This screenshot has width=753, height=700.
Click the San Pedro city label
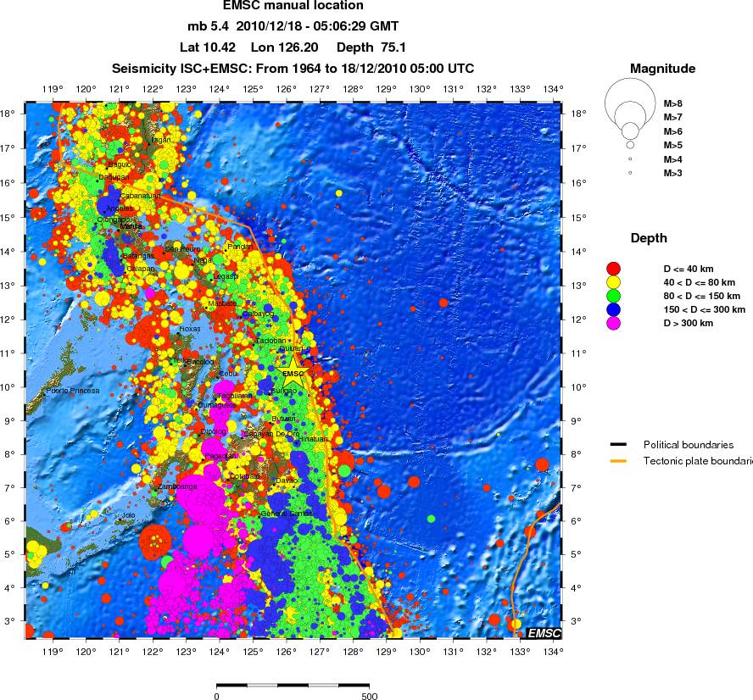pos(182,249)
